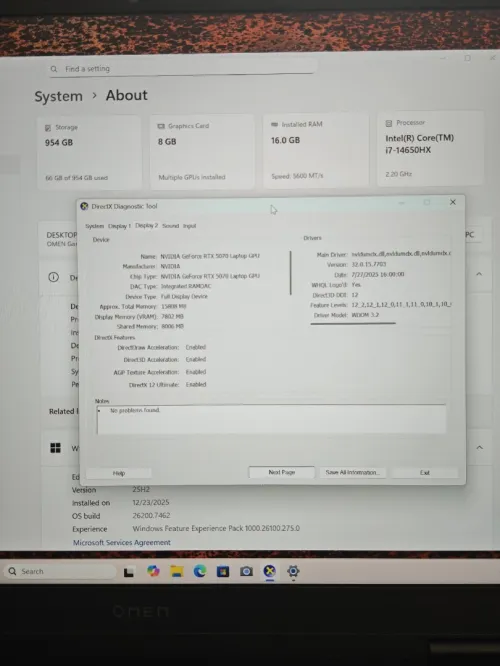Launch Copilot from the taskbar

(x=153, y=571)
